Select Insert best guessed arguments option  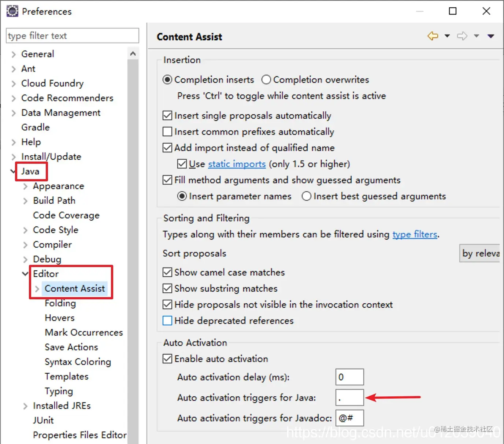tap(307, 196)
